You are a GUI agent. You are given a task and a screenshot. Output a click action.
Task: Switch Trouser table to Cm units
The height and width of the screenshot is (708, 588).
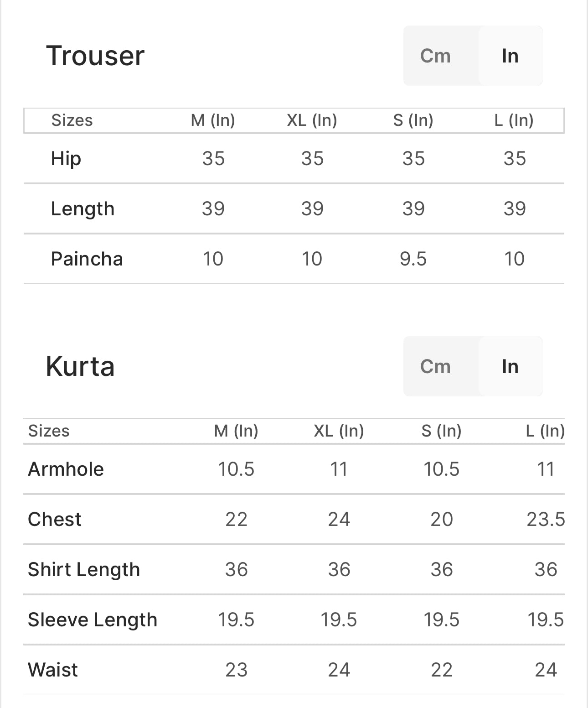click(435, 56)
